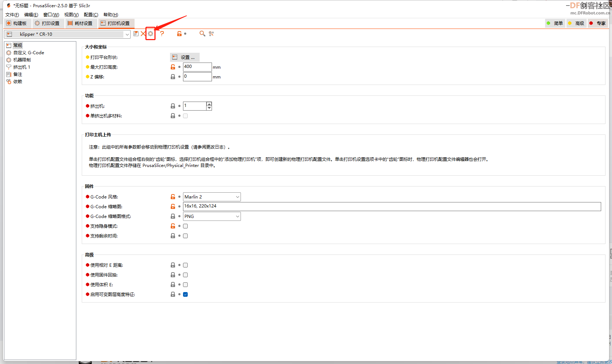The height and width of the screenshot is (364, 612).
Task: Toggle 单挤出机多材料 checkbox
Action: pyautogui.click(x=186, y=116)
